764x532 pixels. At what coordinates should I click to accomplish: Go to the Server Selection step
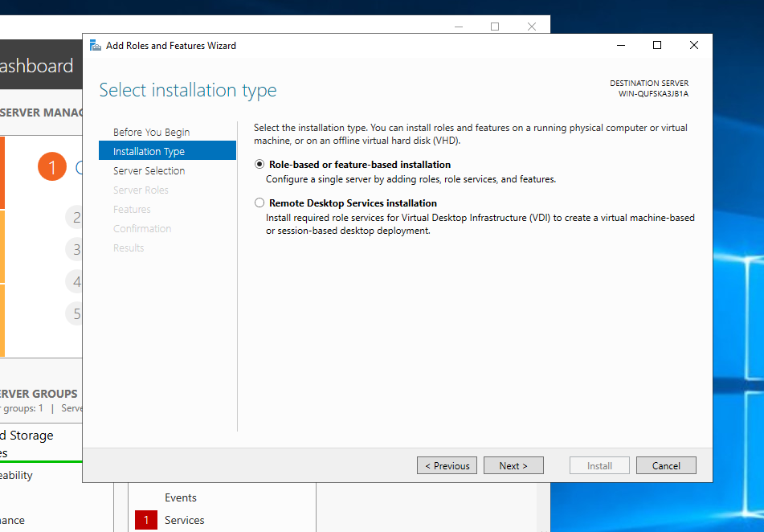[x=149, y=170]
